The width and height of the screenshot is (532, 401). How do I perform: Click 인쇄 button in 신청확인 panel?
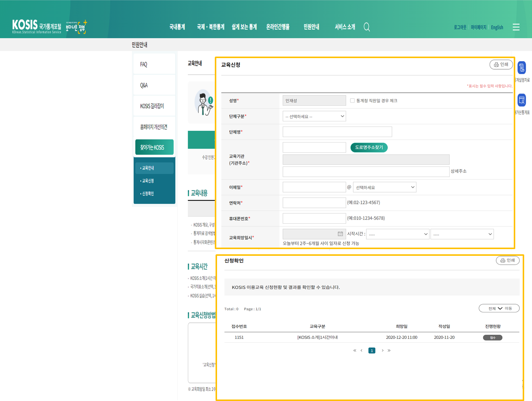coord(507,260)
